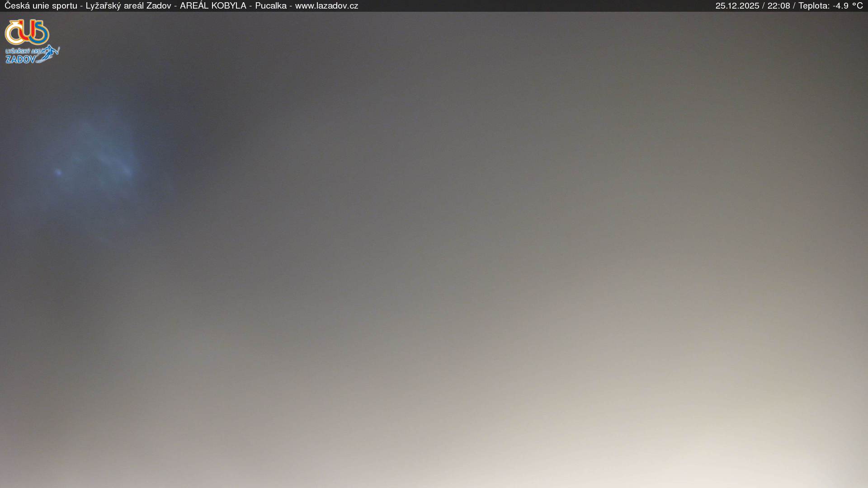The image size is (868, 488).
Task: Select 'Lyžařský areál Zadov' in title bar
Action: (128, 6)
